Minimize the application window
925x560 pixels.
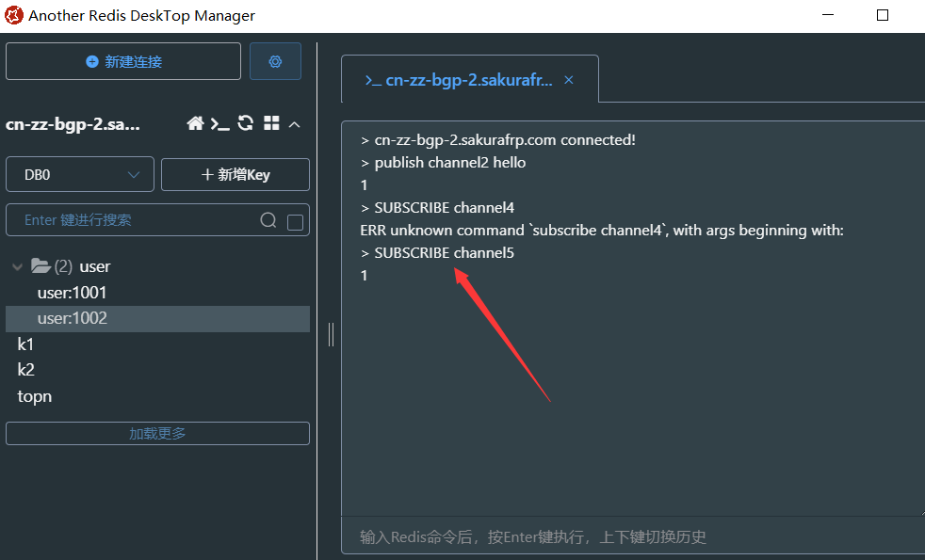(828, 15)
